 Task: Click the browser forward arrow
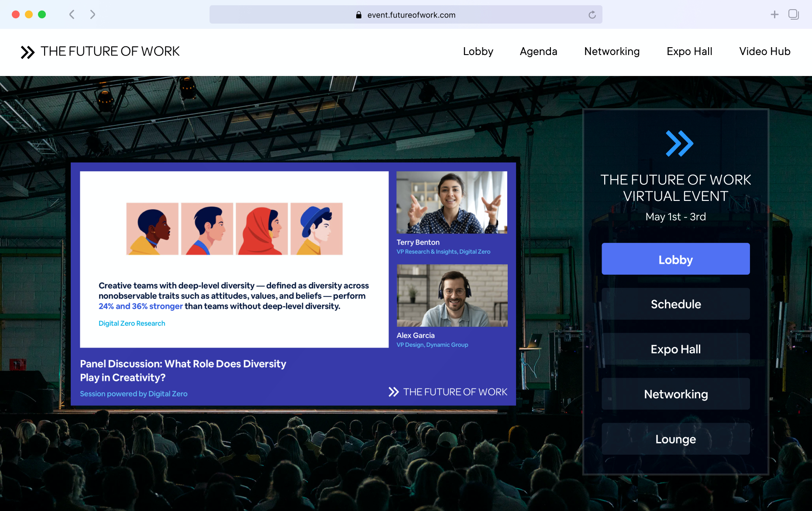click(x=93, y=14)
